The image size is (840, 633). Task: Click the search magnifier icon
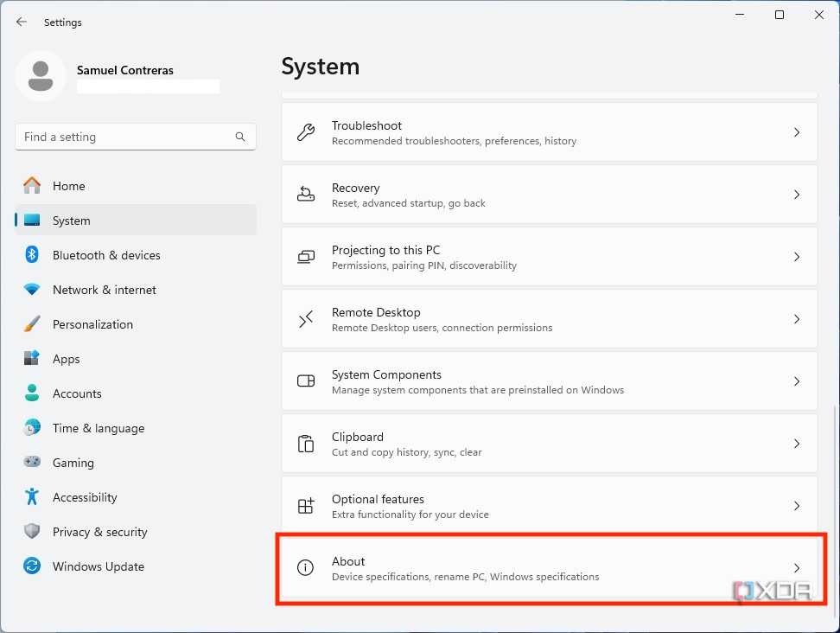point(240,137)
